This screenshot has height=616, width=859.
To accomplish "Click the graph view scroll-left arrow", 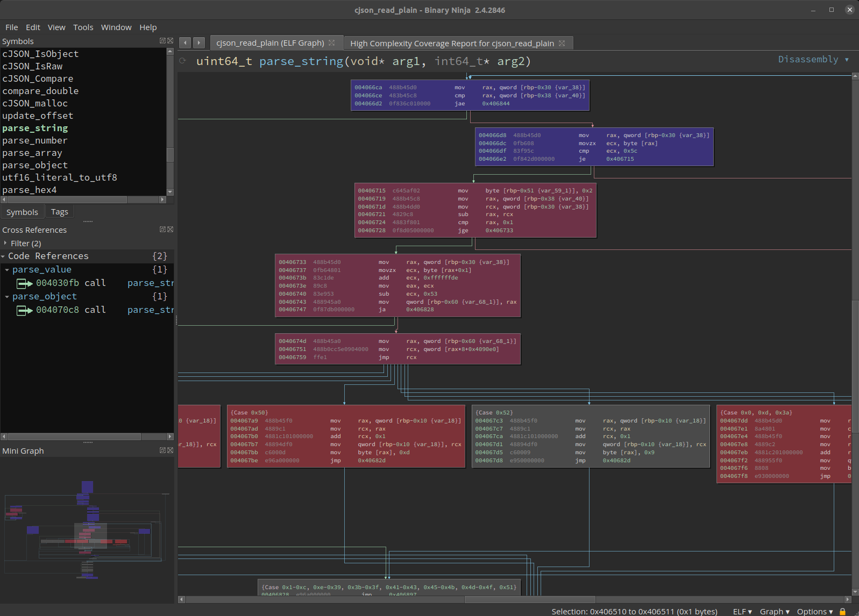I will [181, 599].
